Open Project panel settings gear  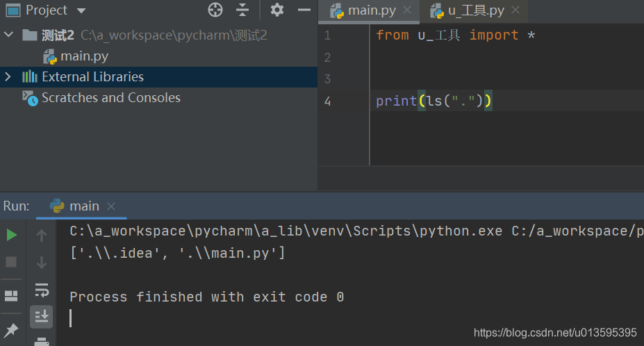(x=277, y=10)
